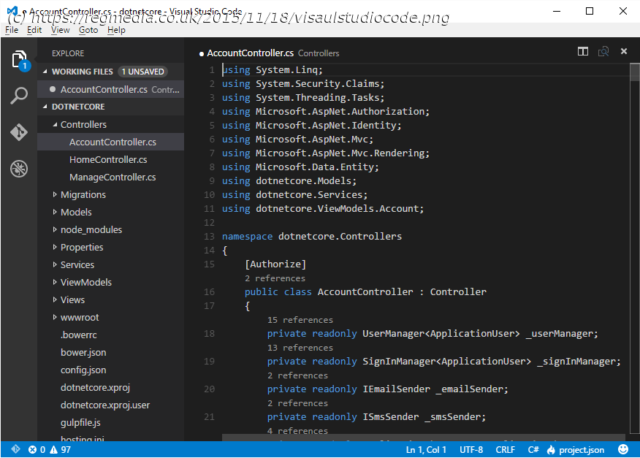The image size is (640, 458).
Task: Expand the wwwroot folder
Action: [x=55, y=317]
